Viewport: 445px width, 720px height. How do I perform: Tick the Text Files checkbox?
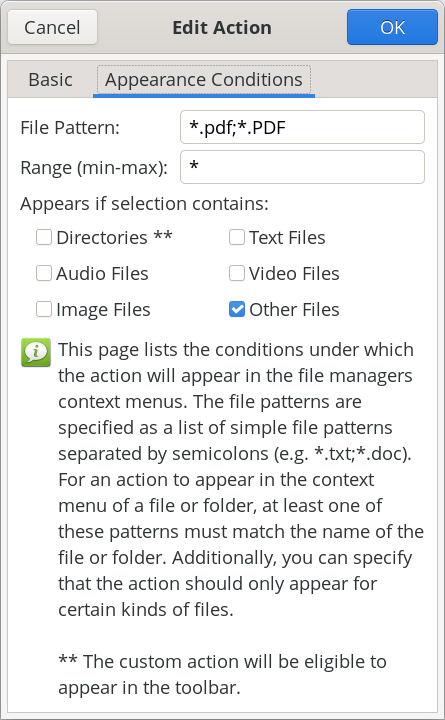(x=237, y=237)
